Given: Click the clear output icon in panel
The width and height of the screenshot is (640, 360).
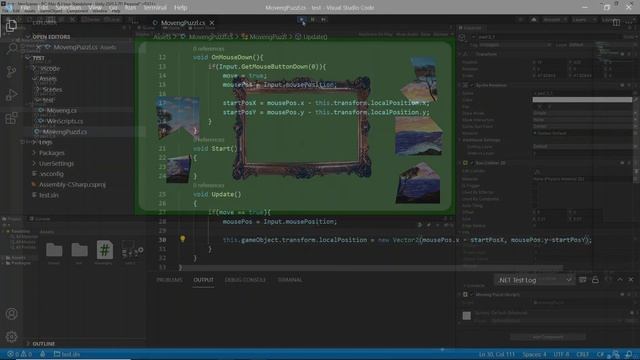Looking at the screenshot, I should pos(583,280).
